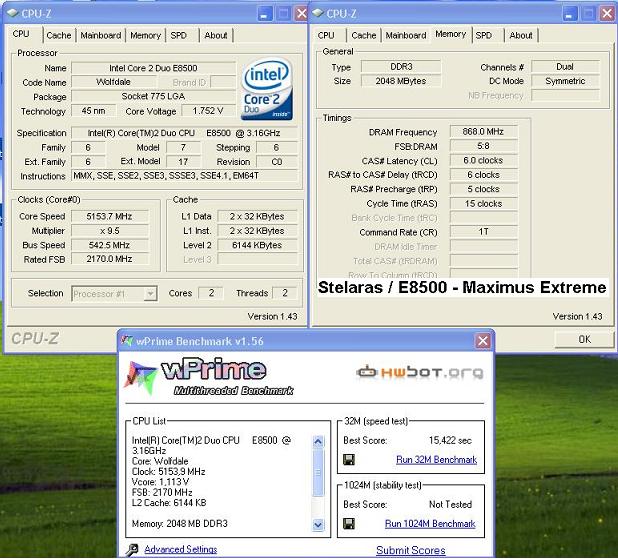Click the 15,422 sec best score text
Viewport: 618px width, 559px height.
tap(450, 440)
